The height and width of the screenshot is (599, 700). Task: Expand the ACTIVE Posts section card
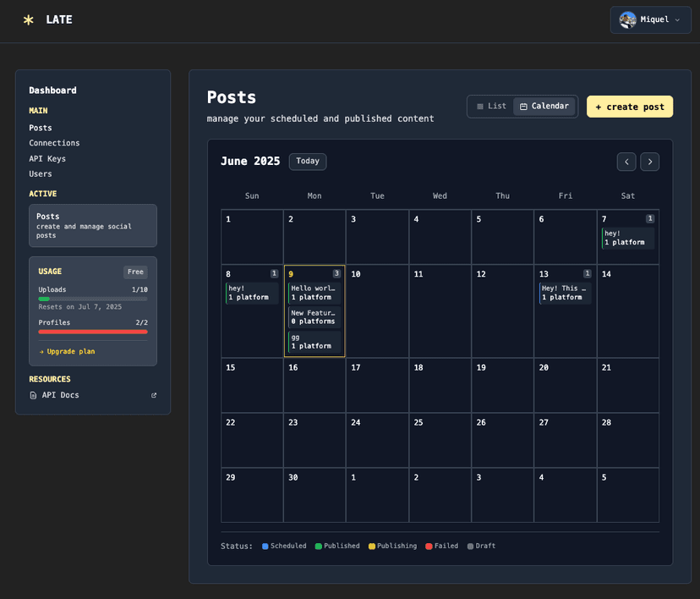(93, 225)
